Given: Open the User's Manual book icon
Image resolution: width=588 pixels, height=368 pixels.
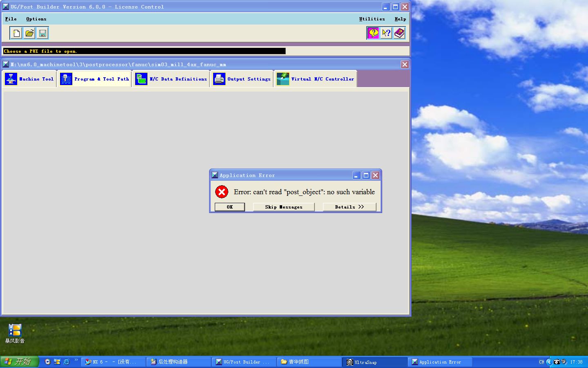Looking at the screenshot, I should (399, 33).
